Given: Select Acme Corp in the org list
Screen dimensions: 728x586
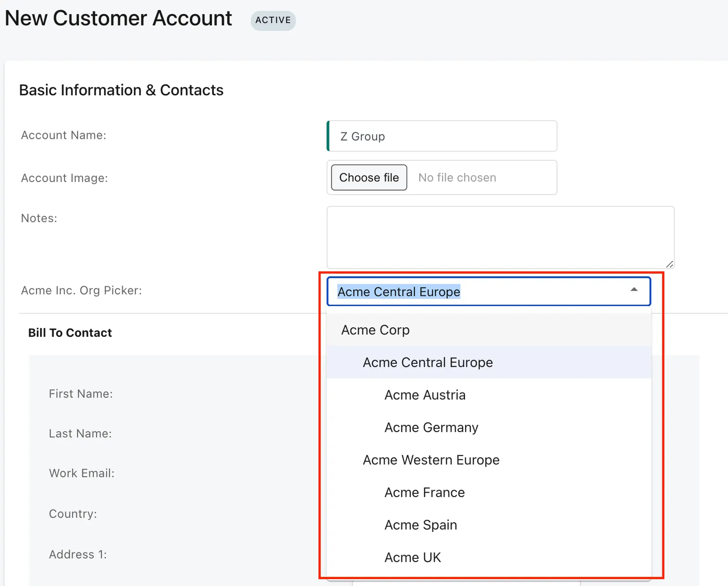Looking at the screenshot, I should (489, 330).
